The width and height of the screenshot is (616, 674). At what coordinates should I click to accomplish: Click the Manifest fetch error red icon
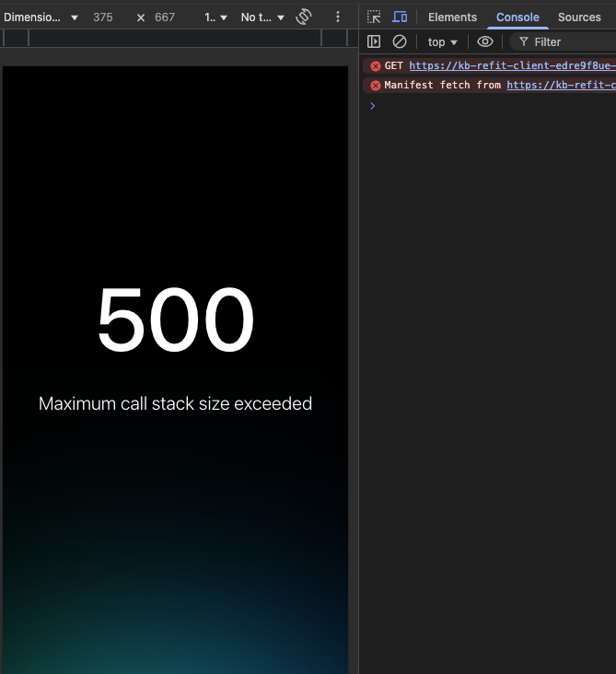coord(376,86)
